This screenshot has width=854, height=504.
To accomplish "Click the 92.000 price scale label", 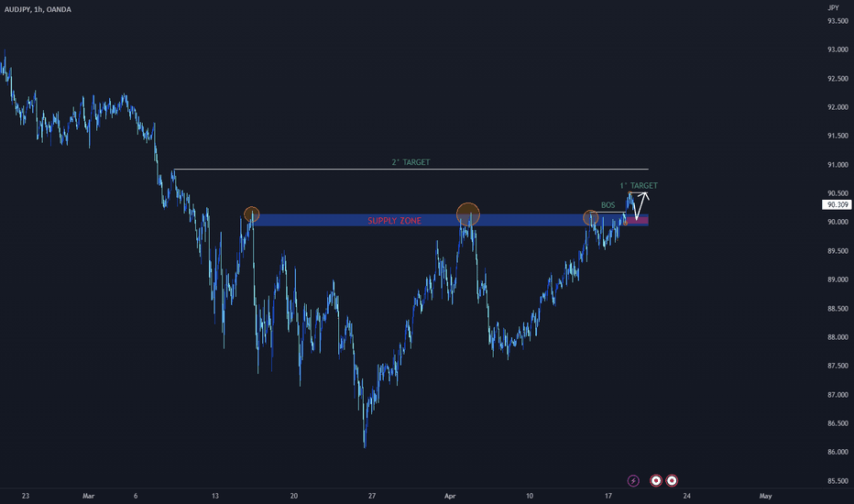I will click(838, 107).
